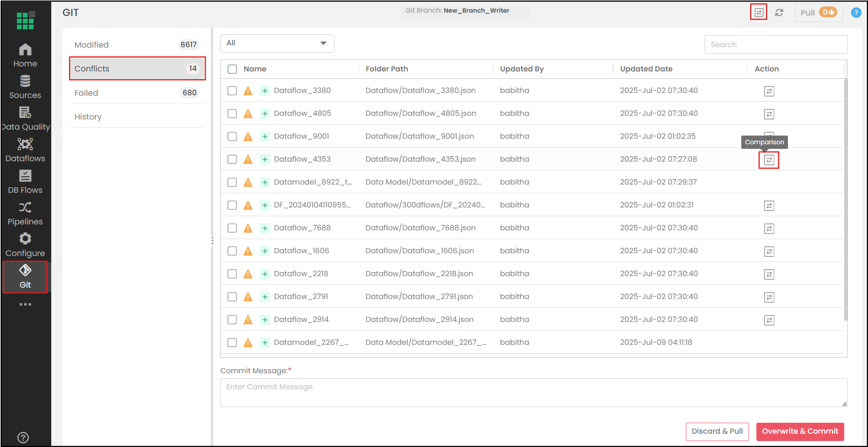Open the Configure gear in sidebar
Screen dimensions: 868x447
(25, 245)
